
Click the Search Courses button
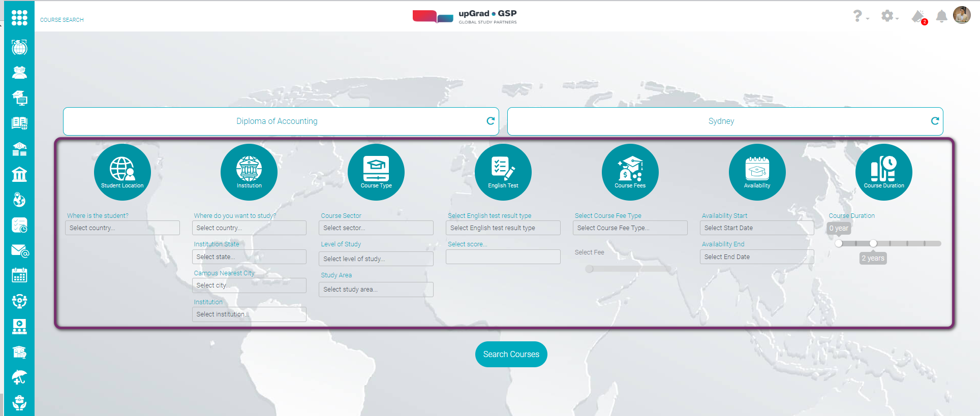(x=511, y=354)
